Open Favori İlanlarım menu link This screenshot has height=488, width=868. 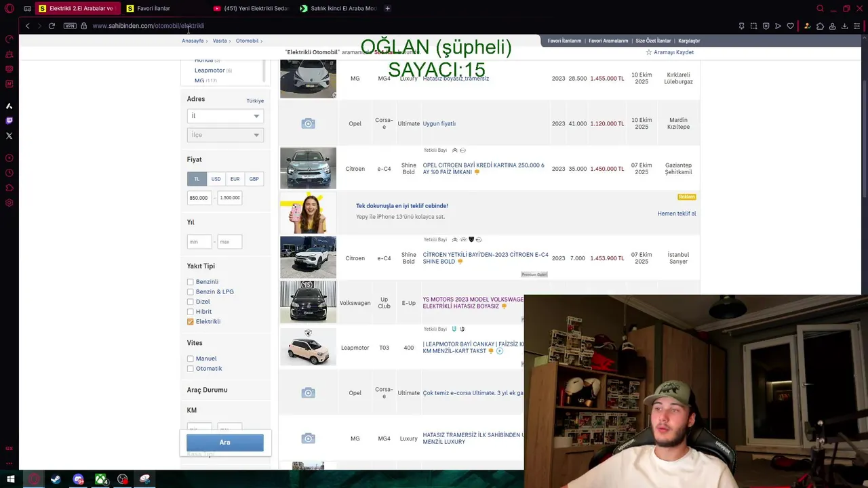(564, 41)
